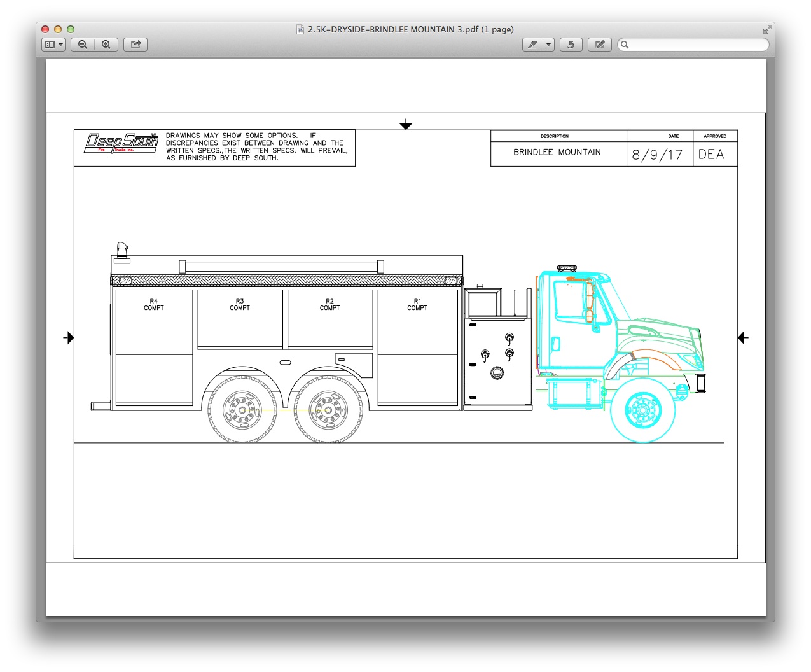Click the DESCRIPTION column header
The image size is (811, 672).
tap(555, 136)
